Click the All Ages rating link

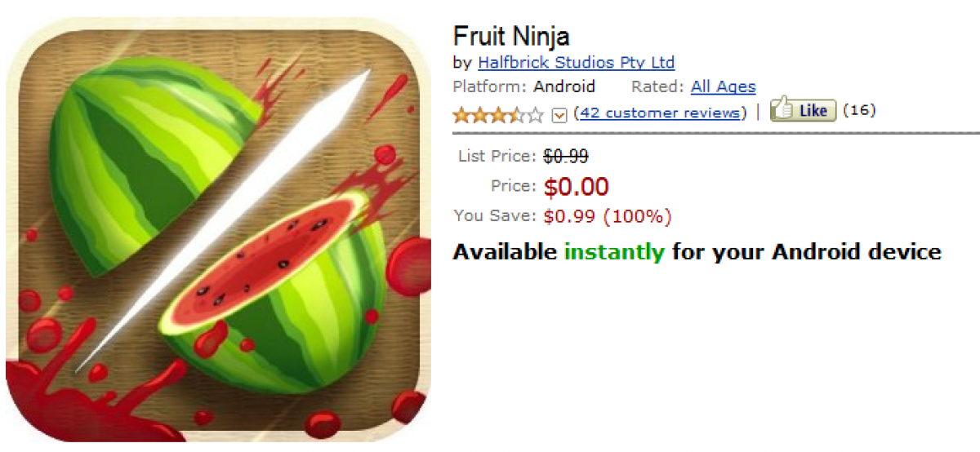pyautogui.click(x=723, y=86)
